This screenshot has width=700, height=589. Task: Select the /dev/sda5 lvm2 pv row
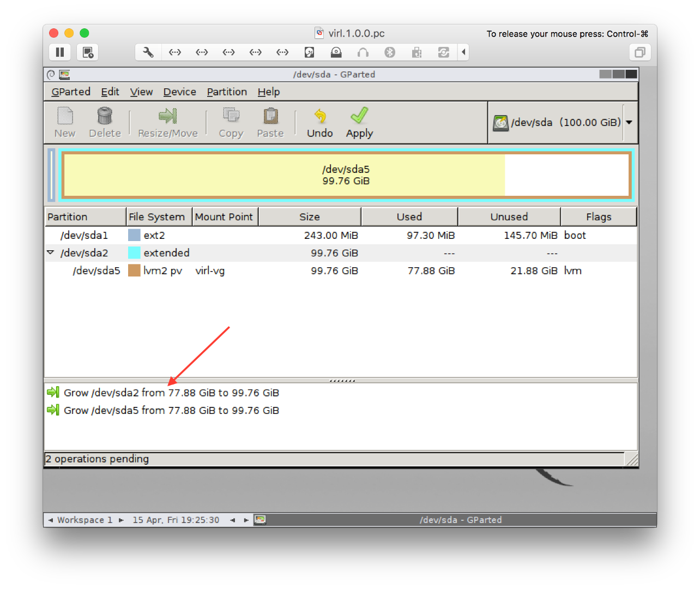(218, 270)
